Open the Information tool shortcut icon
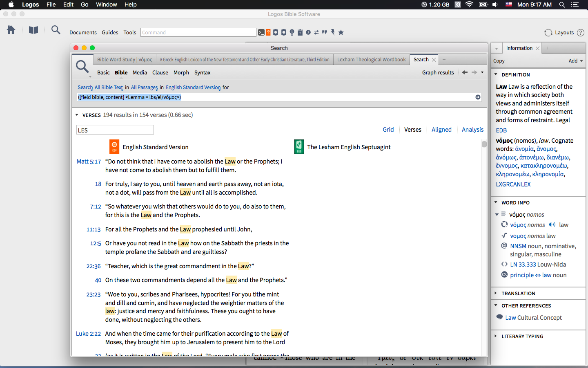 [308, 32]
